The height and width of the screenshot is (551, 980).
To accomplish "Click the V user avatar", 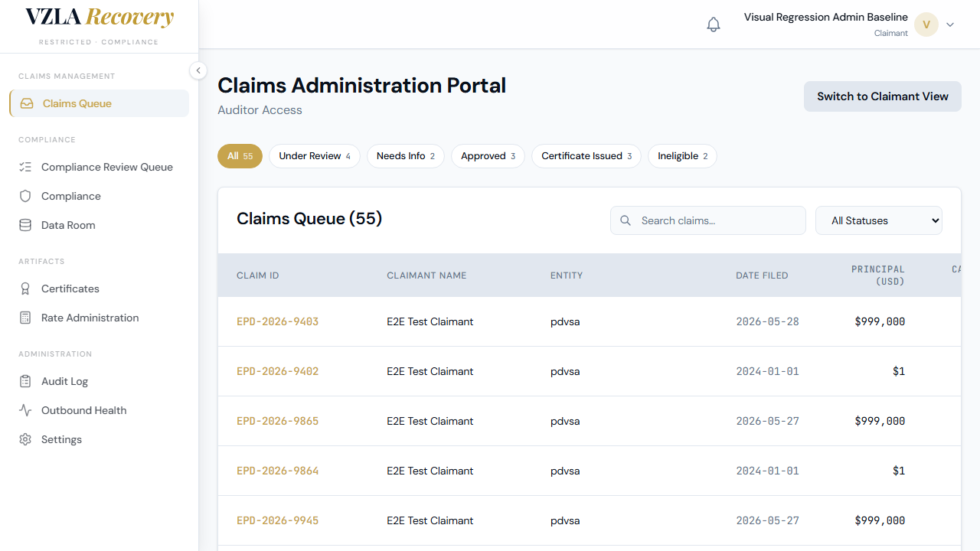I will (926, 24).
